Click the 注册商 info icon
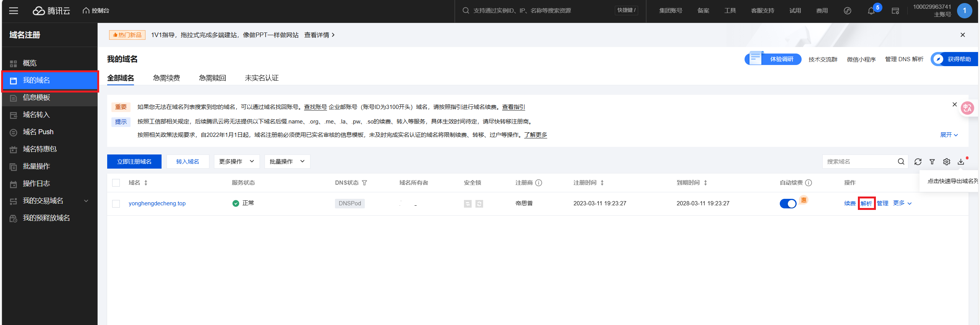Viewport: 980px width, 325px height. 539,183
